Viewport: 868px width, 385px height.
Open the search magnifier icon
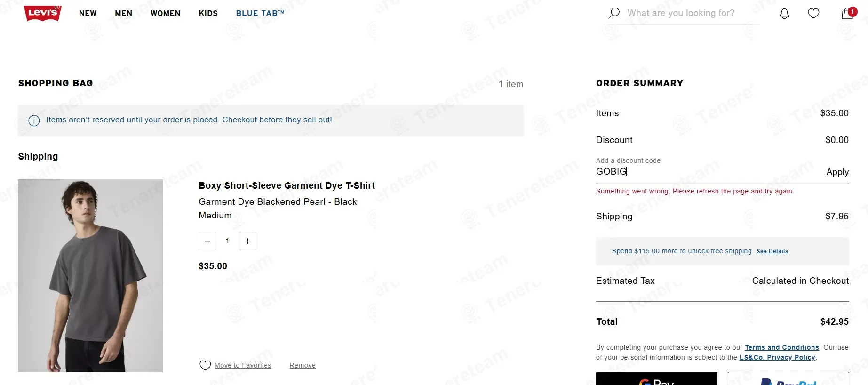(x=614, y=13)
